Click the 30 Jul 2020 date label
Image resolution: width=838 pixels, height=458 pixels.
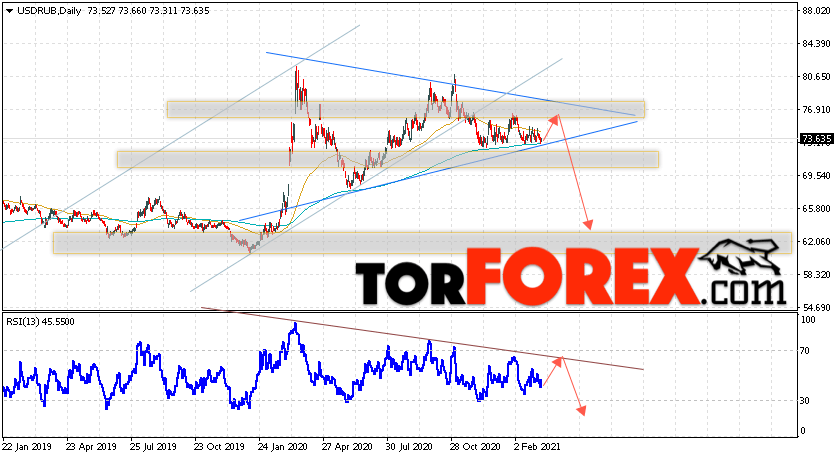[410, 447]
